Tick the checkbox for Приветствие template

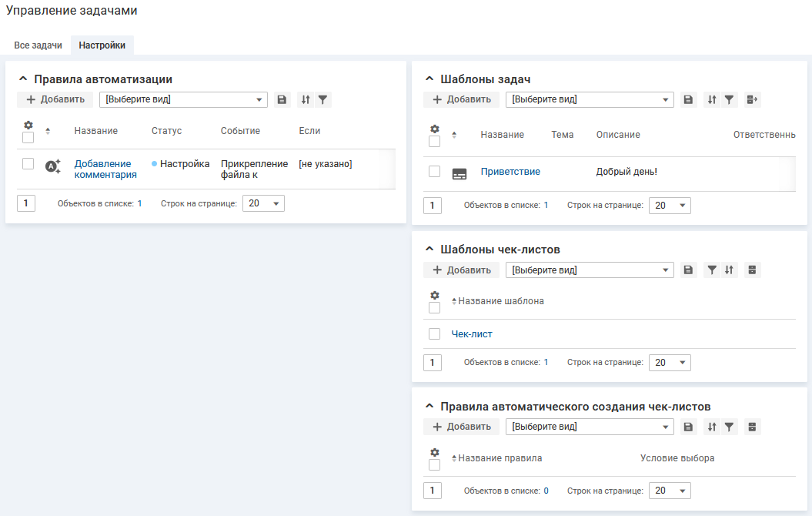tap(435, 172)
